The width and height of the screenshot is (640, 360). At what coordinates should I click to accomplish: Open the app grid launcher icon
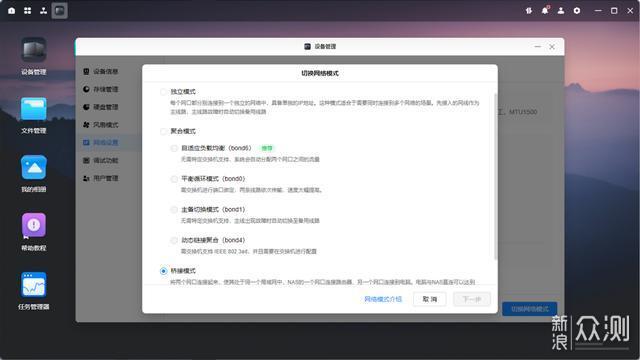pyautogui.click(x=27, y=11)
